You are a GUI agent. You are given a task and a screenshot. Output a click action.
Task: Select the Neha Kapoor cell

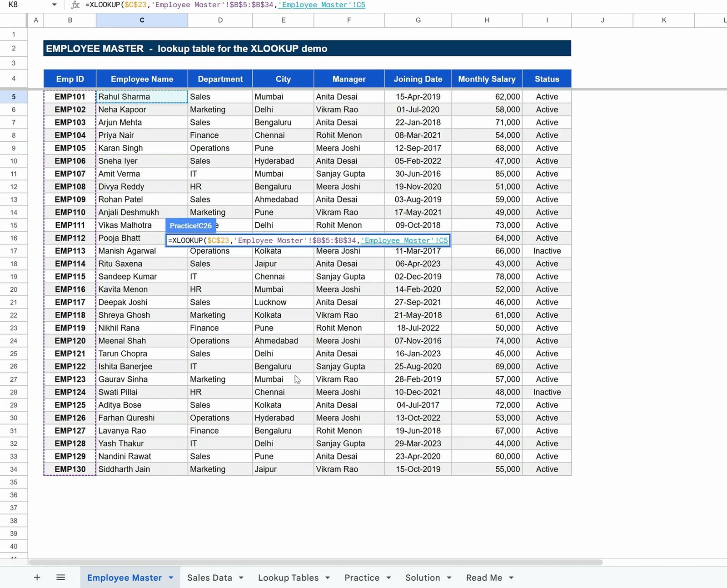point(142,110)
